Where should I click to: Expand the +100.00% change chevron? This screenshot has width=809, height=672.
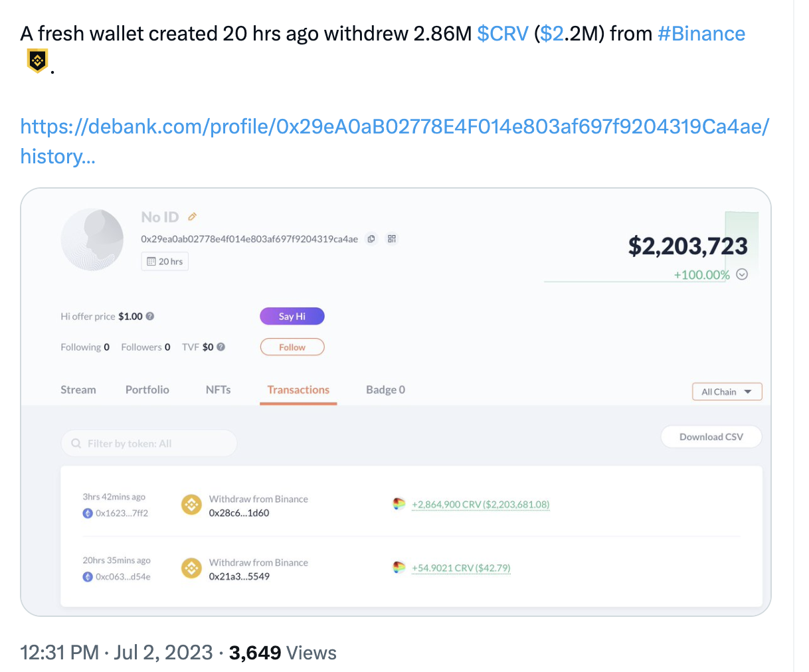tap(743, 274)
